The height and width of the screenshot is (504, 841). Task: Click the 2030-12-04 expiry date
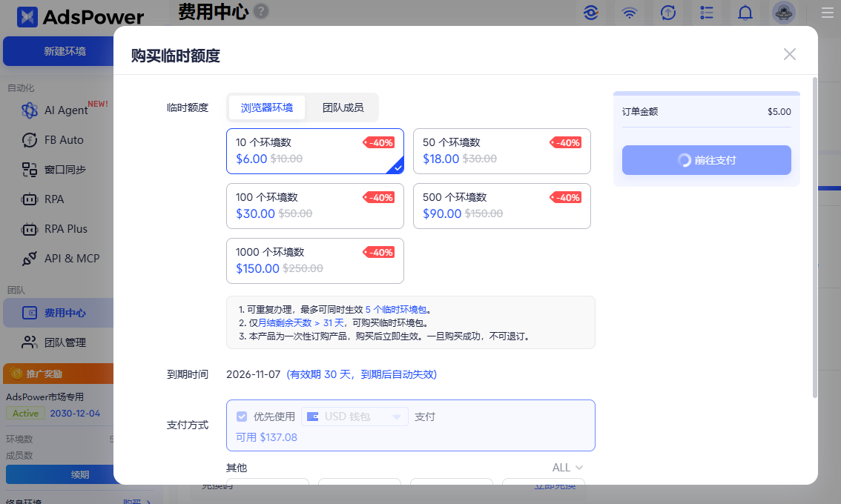click(x=75, y=414)
